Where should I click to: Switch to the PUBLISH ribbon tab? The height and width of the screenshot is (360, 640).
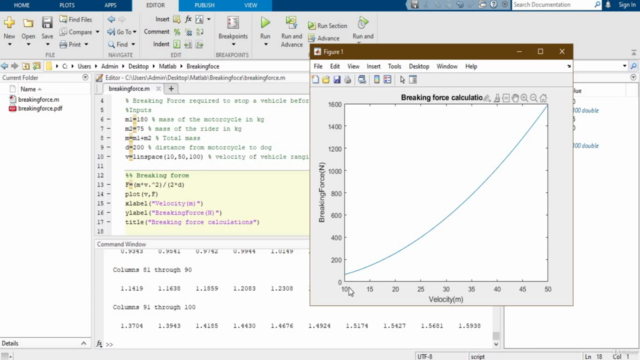pos(204,5)
